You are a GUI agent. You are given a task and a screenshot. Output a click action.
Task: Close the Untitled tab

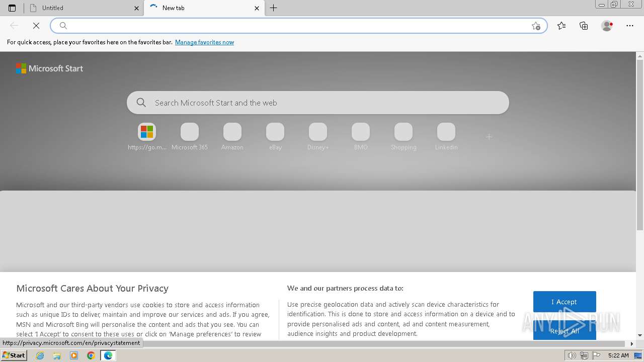pos(137,8)
